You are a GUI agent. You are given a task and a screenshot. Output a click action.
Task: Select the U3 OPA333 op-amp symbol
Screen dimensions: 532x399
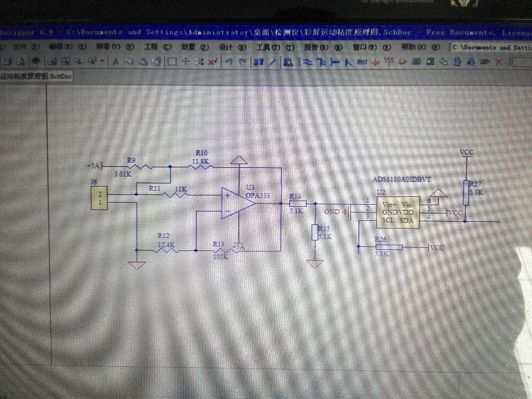(238, 203)
